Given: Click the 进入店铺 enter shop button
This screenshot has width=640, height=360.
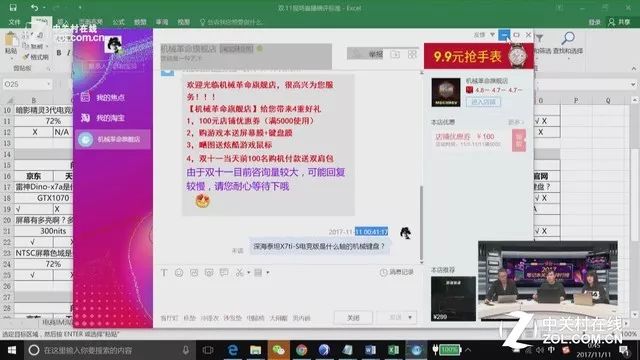Looking at the screenshot, I should (483, 102).
